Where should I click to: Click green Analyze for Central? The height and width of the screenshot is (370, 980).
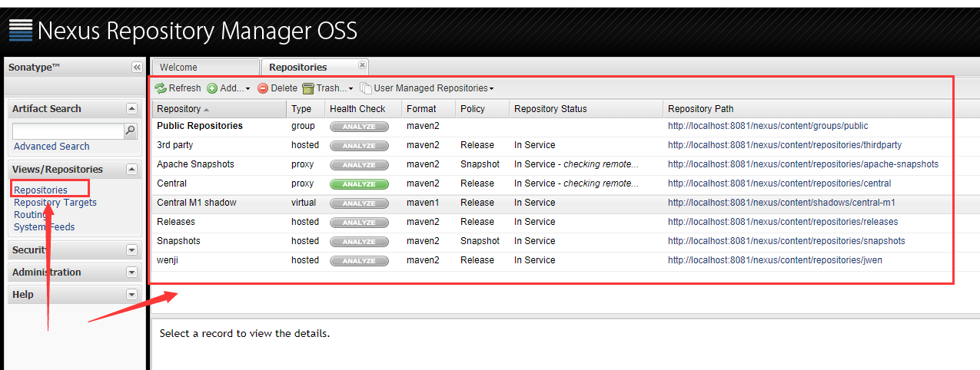[x=359, y=184]
